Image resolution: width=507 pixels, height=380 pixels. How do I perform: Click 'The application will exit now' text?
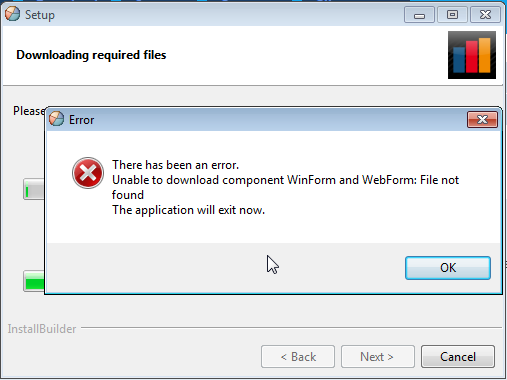(x=188, y=210)
